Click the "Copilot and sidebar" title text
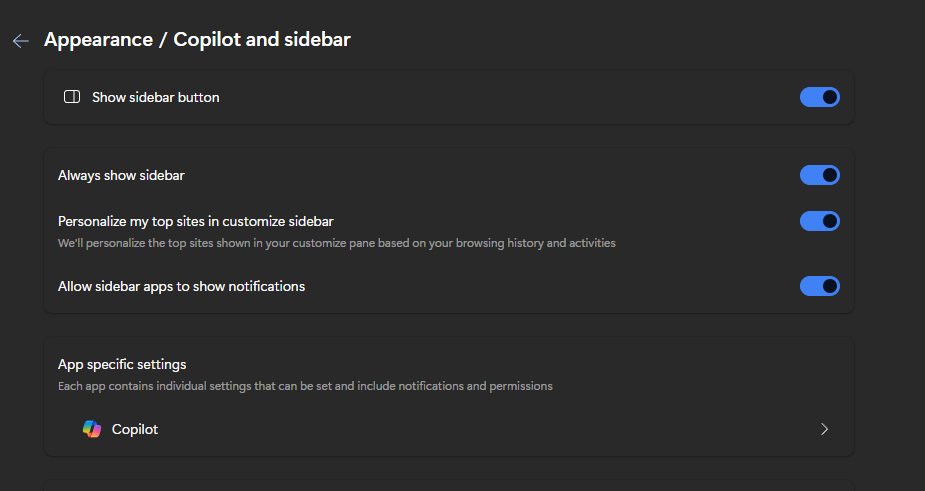 262,40
